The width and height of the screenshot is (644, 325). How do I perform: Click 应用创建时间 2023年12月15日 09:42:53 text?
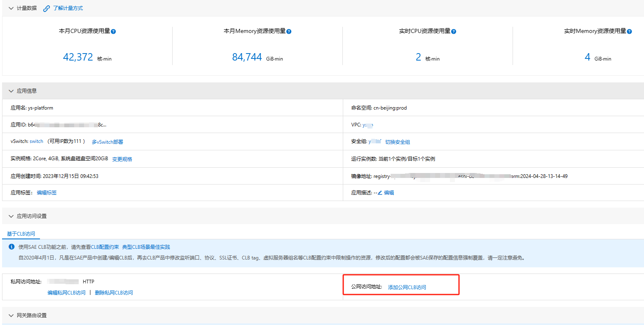point(54,176)
